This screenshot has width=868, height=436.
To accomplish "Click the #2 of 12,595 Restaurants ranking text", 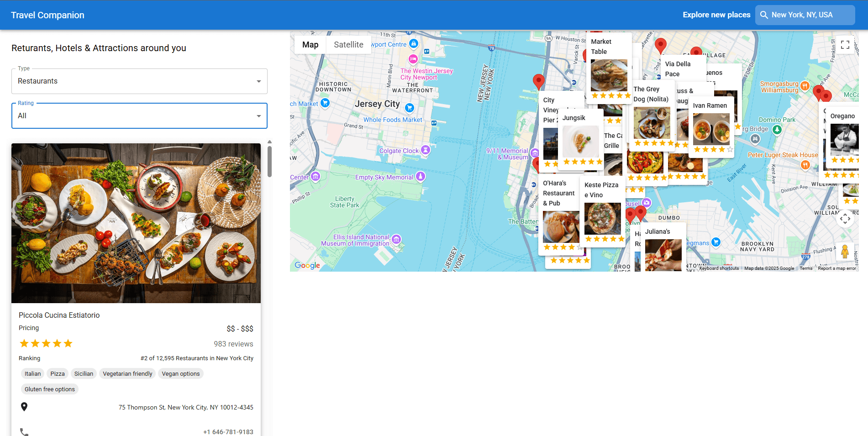I will pos(197,358).
